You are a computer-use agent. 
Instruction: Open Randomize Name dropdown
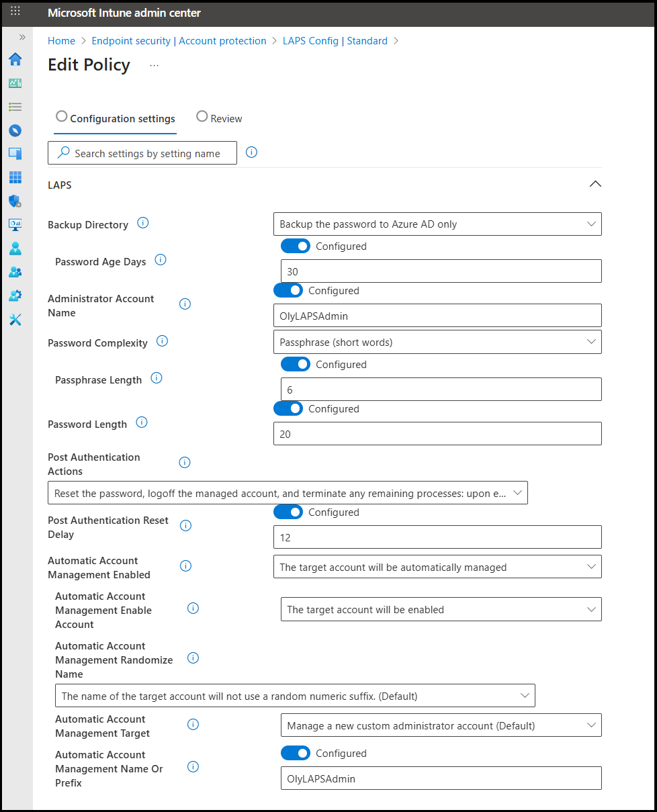click(x=295, y=696)
